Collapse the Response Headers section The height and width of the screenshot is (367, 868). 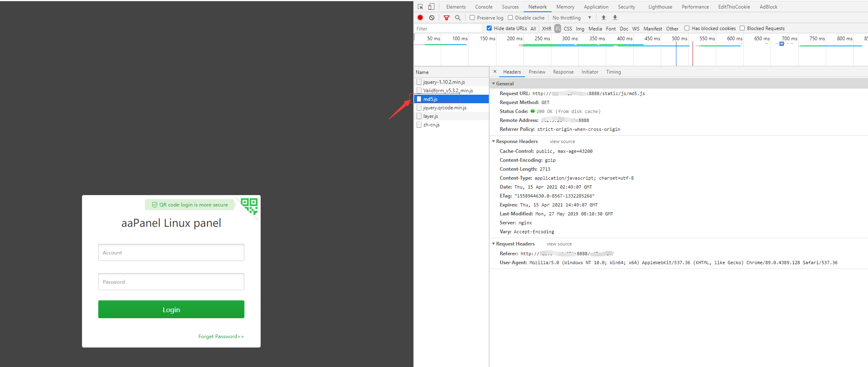pyautogui.click(x=494, y=141)
